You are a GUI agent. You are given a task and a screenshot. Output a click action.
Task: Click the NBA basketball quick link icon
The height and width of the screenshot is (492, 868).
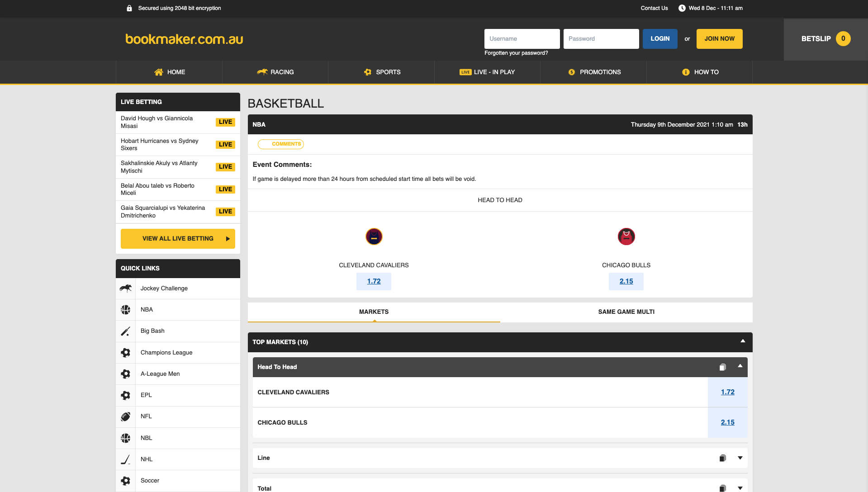click(126, 310)
